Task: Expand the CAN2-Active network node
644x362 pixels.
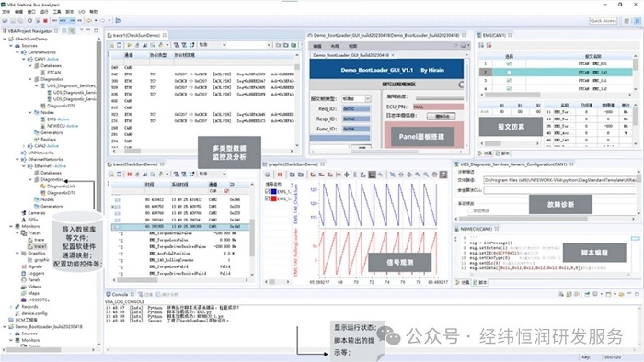Action: click(x=23, y=146)
